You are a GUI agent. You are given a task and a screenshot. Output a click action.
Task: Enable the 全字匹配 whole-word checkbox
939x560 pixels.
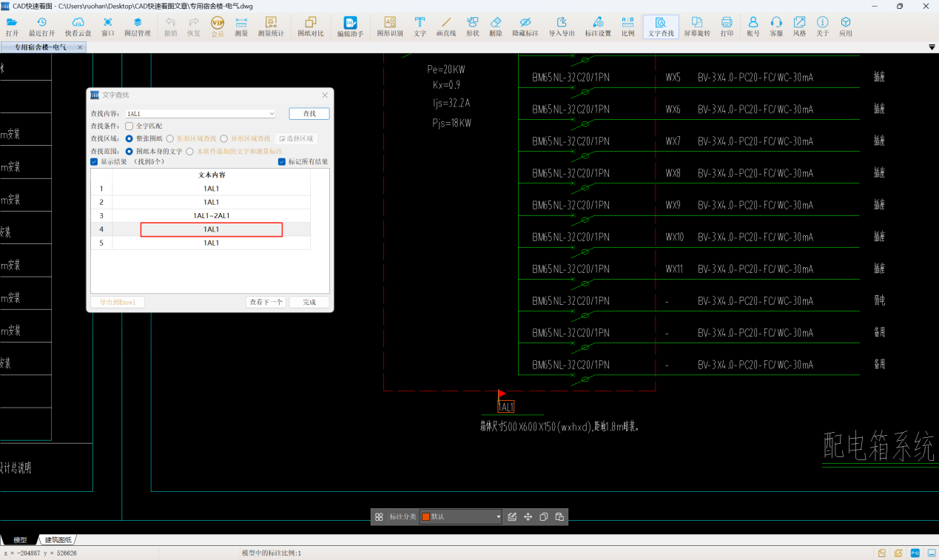(x=129, y=126)
